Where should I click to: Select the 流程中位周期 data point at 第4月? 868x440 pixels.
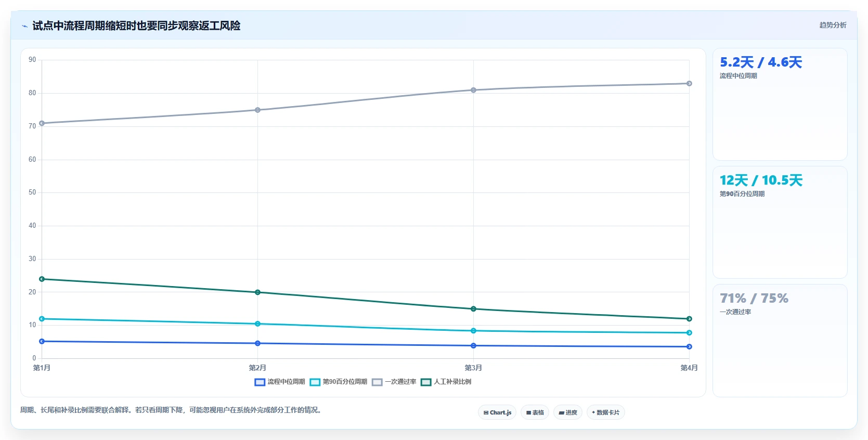[x=689, y=346]
